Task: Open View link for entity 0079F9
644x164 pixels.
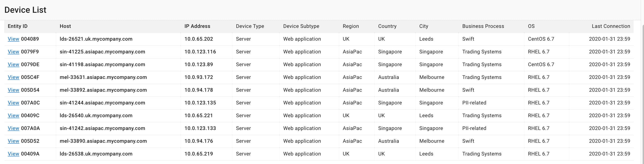Action: [x=13, y=52]
